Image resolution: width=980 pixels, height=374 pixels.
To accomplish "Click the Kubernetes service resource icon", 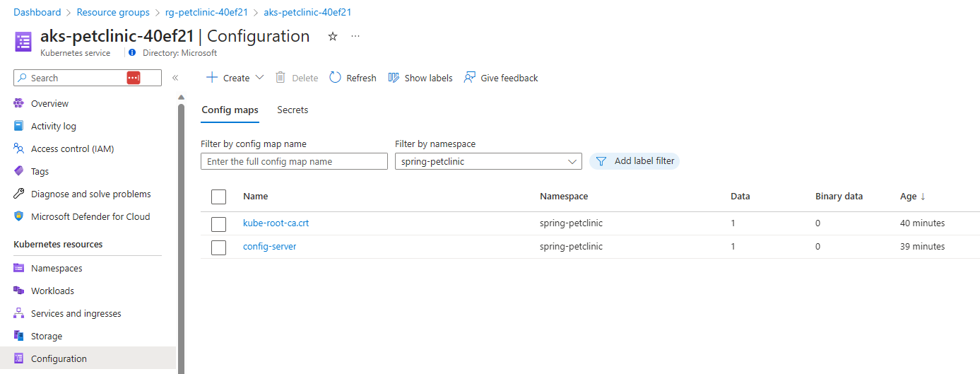I will coord(23,42).
